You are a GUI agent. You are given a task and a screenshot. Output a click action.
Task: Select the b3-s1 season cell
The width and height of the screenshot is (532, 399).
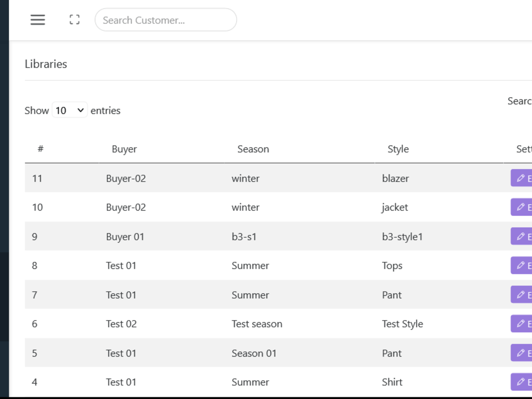244,237
